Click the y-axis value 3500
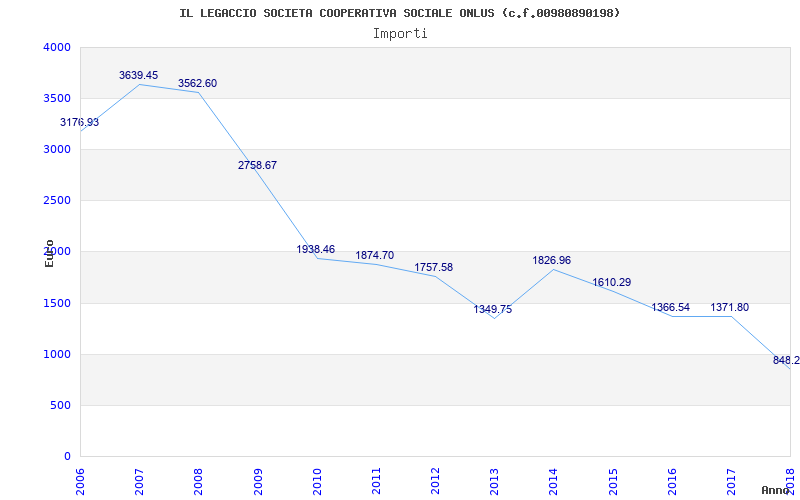800x500 pixels. 57,98
